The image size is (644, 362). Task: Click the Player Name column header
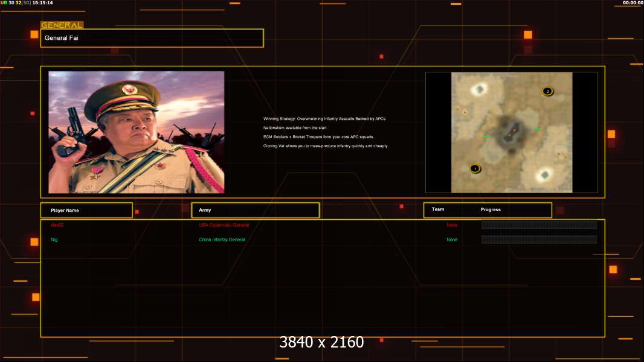(65, 210)
